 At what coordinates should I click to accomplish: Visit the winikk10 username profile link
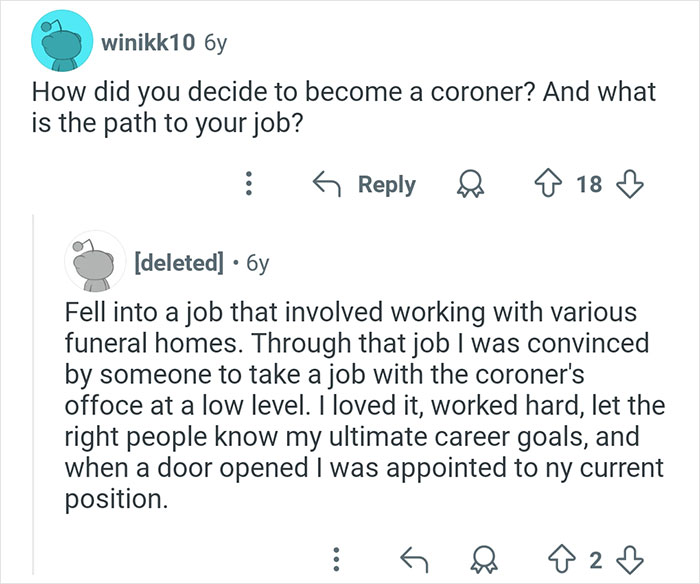(x=149, y=43)
